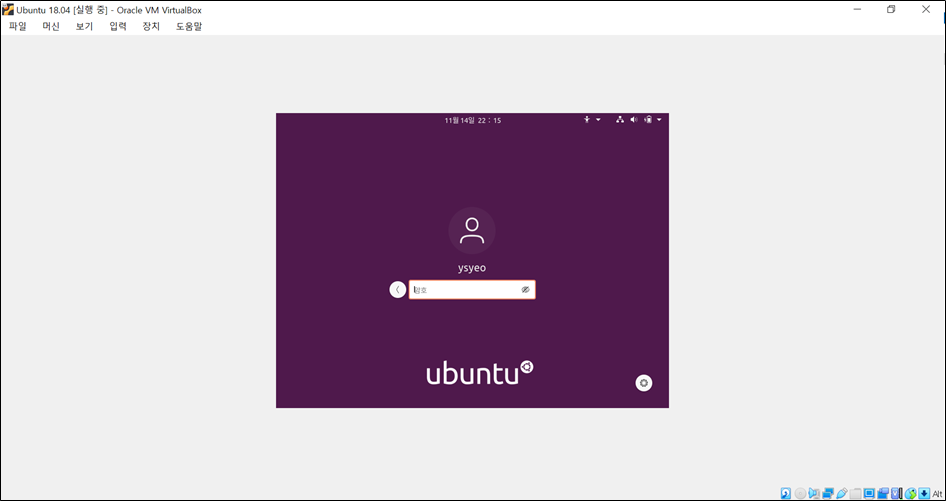Click the Alt host key indicator
The width and height of the screenshot is (946, 501).
937,494
